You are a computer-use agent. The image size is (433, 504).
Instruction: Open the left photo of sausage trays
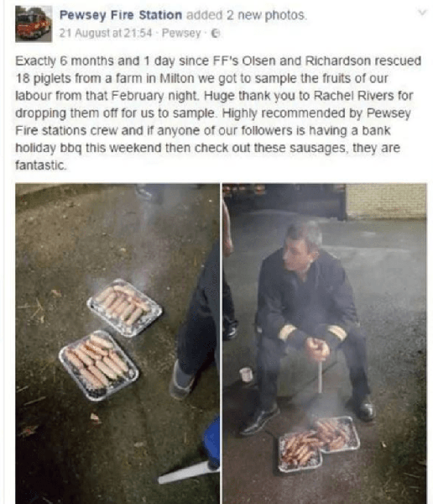point(117,344)
